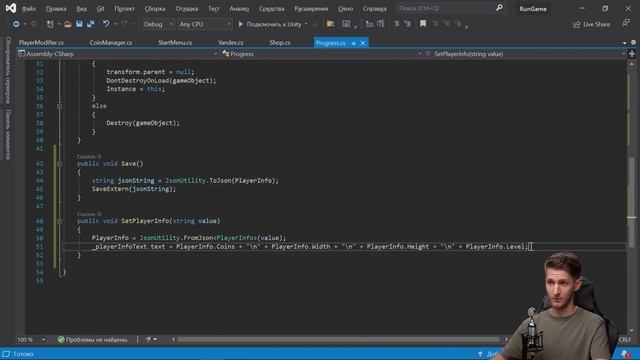Open the Attach to Unity dropdown arrow
This screenshot has width=640, height=360.
(x=306, y=24)
